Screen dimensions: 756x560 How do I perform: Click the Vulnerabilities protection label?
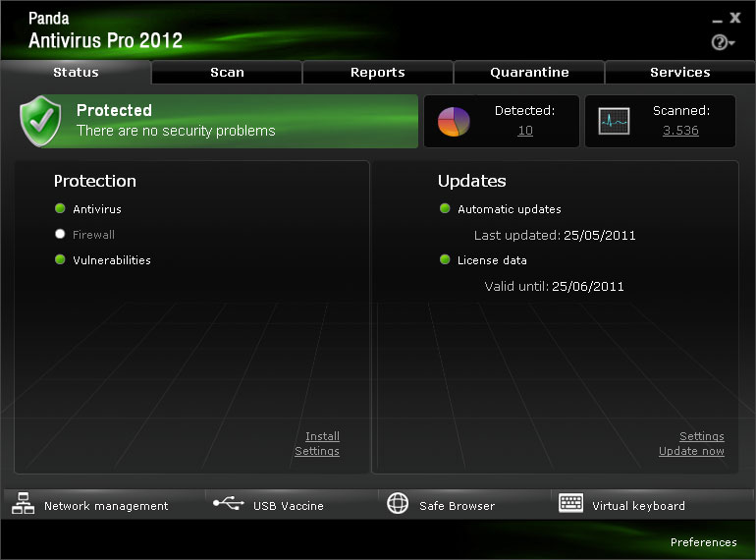112,260
